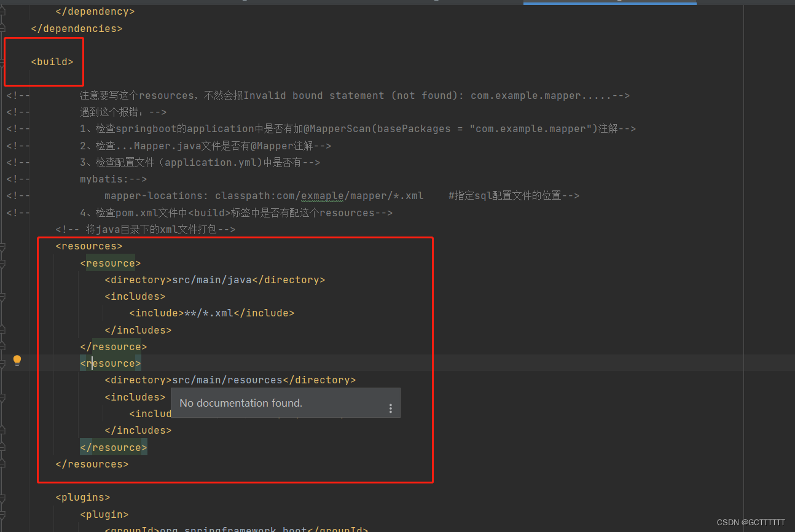
Task: Click the </dependencies> closing tag
Action: [x=77, y=28]
